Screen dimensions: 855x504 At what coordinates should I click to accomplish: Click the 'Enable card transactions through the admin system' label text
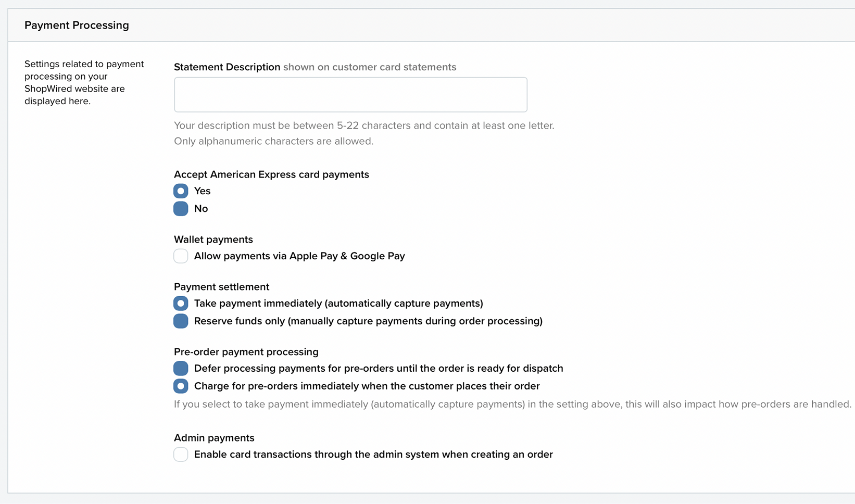(373, 455)
